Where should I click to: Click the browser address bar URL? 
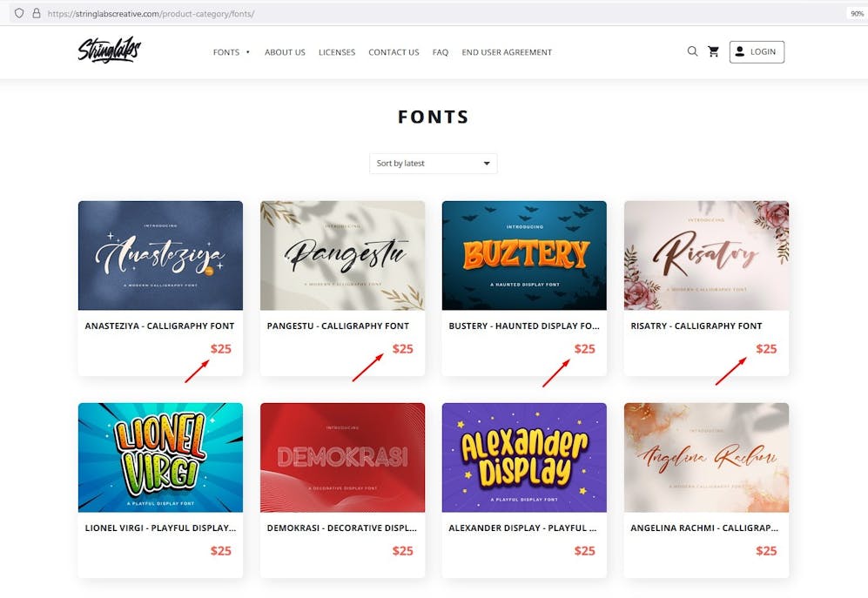pyautogui.click(x=152, y=14)
